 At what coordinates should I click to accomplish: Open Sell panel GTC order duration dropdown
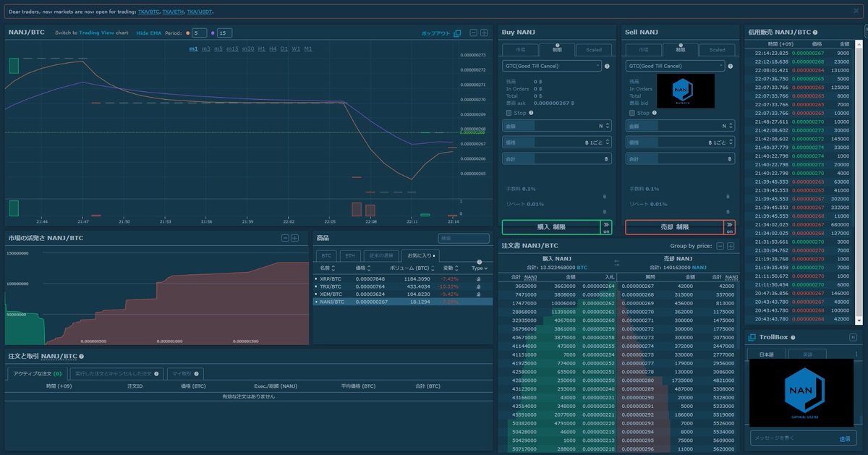click(675, 66)
